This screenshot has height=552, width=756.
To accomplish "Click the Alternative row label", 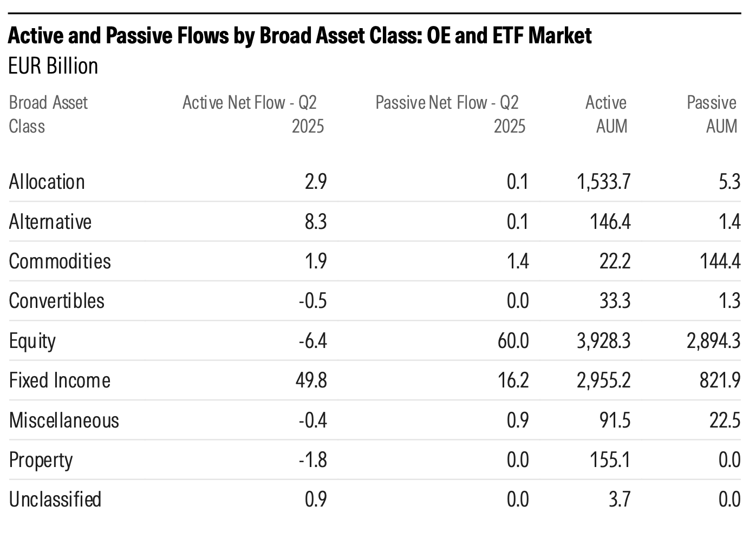I will [x=50, y=222].
